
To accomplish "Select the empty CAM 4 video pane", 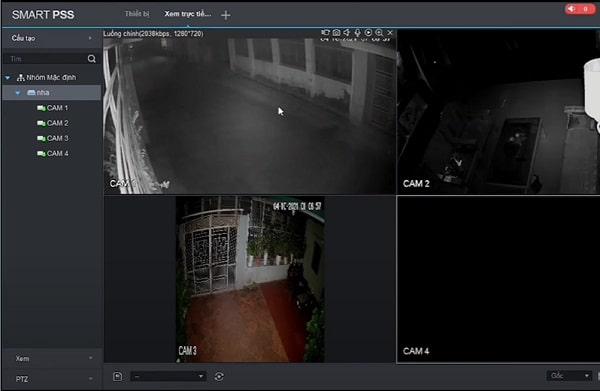I will click(x=498, y=279).
